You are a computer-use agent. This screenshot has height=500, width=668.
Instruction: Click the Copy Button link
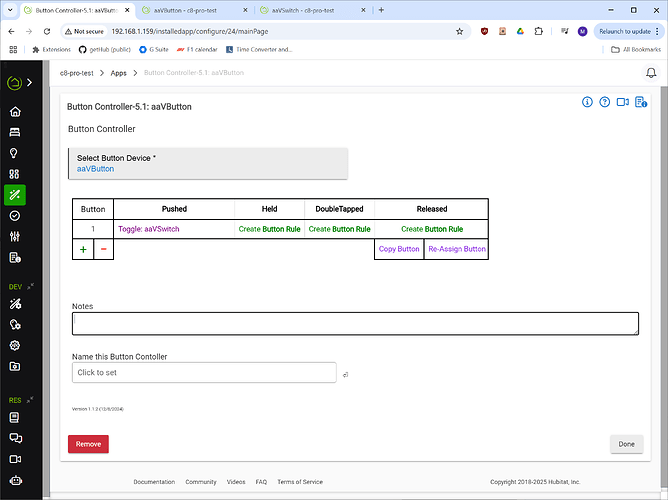[399, 249]
